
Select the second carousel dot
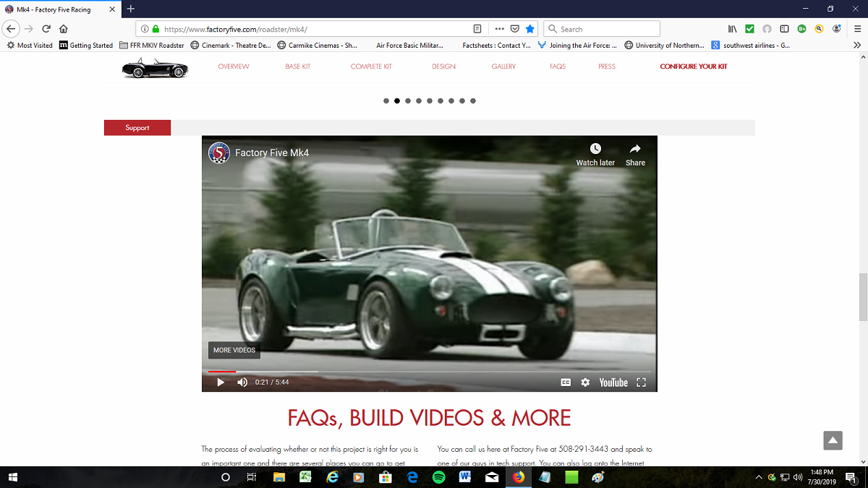tap(397, 101)
